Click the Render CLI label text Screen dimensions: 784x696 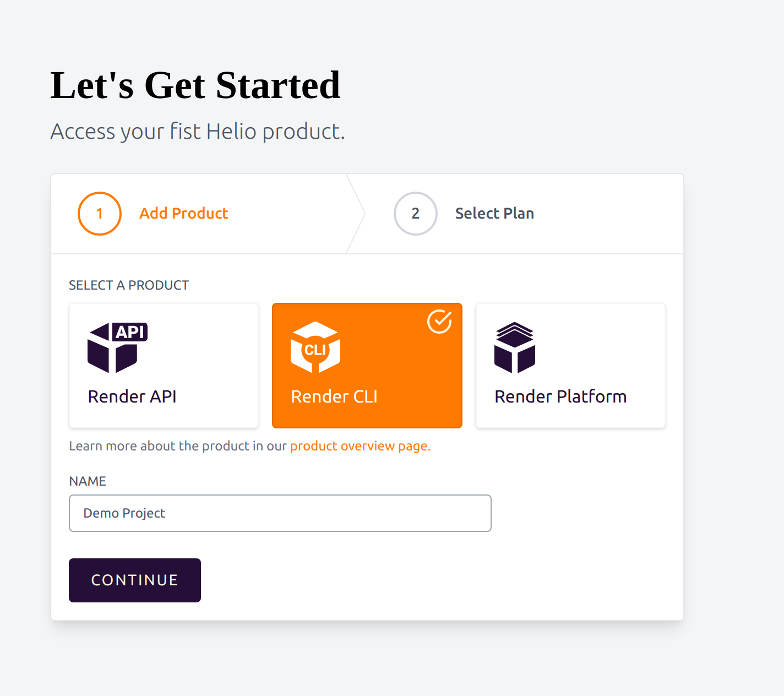point(334,396)
